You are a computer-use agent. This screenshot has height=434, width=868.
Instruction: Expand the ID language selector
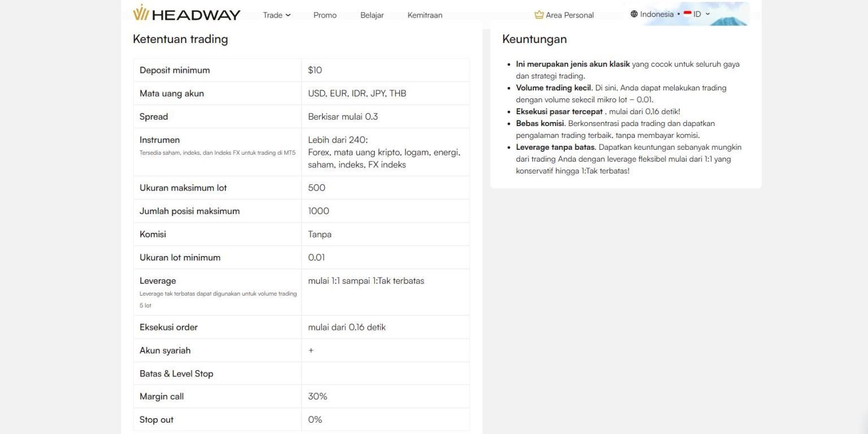696,14
